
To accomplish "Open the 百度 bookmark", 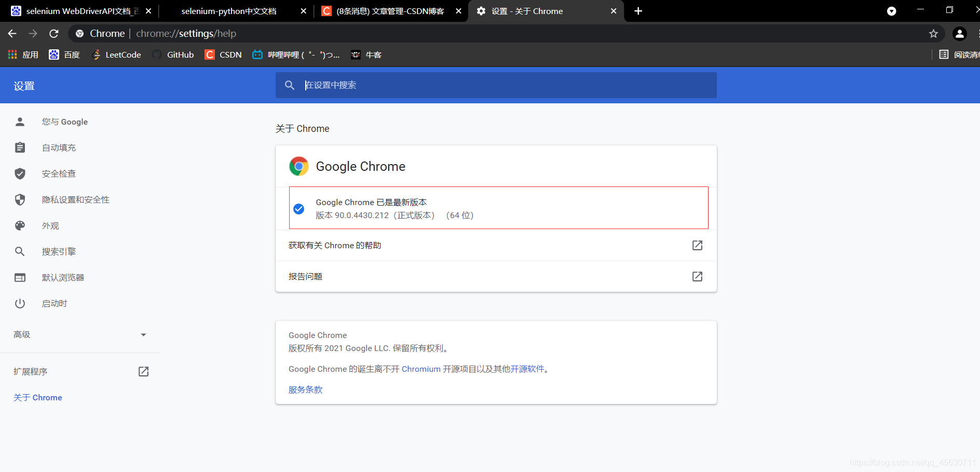I will pos(64,55).
